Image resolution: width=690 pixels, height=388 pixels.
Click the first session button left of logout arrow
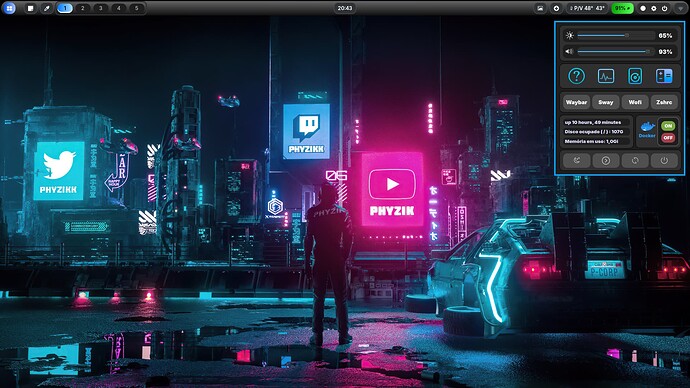(x=576, y=161)
